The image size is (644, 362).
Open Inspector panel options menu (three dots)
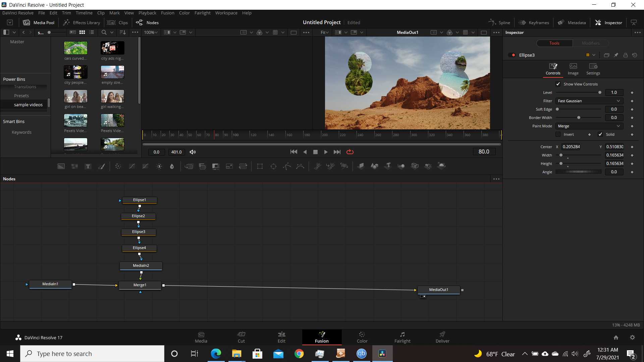coord(637,33)
